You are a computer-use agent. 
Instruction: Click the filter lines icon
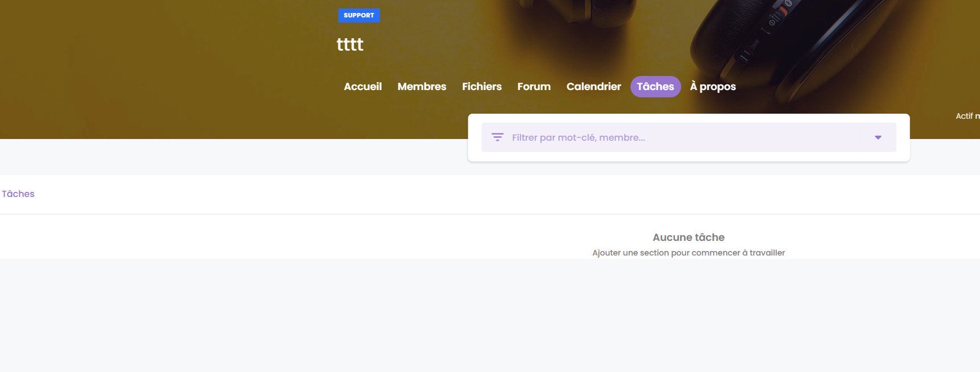[x=498, y=137]
